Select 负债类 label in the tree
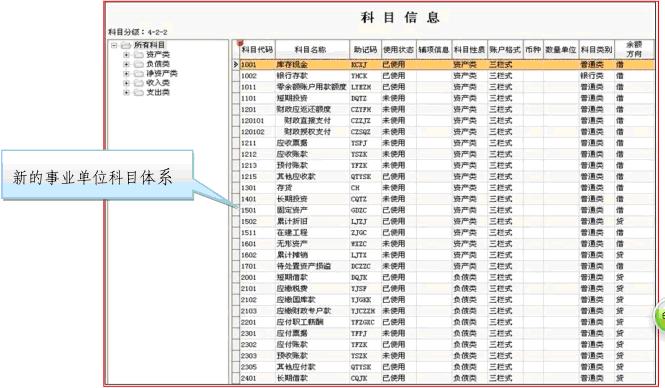 pyautogui.click(x=158, y=64)
